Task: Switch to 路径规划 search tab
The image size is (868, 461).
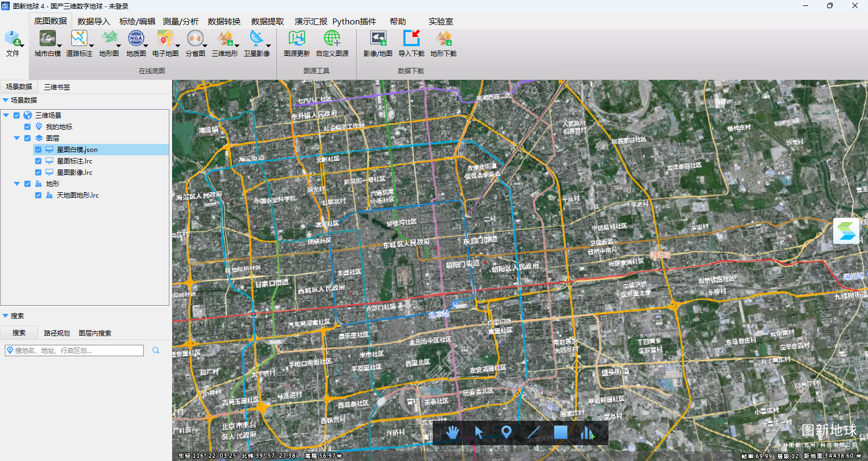Action: tap(56, 333)
